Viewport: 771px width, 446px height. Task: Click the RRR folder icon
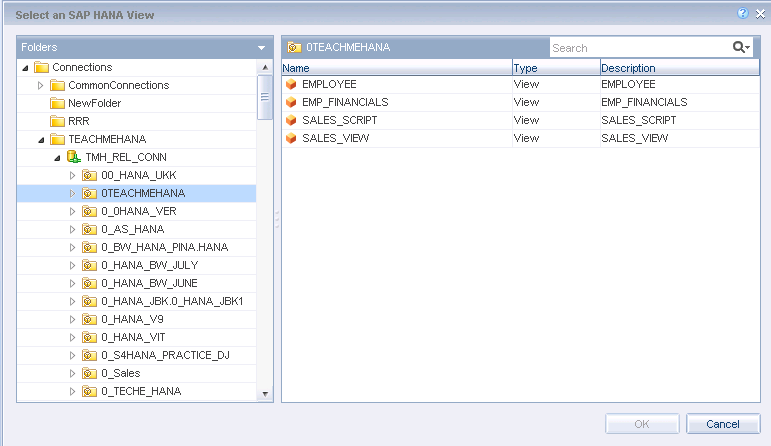[x=58, y=121]
